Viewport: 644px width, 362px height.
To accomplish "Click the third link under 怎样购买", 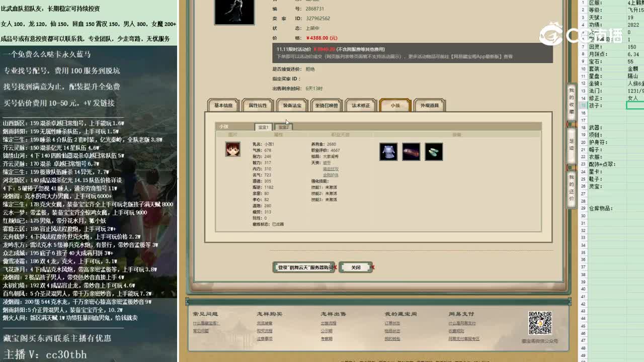I will coord(265,339).
